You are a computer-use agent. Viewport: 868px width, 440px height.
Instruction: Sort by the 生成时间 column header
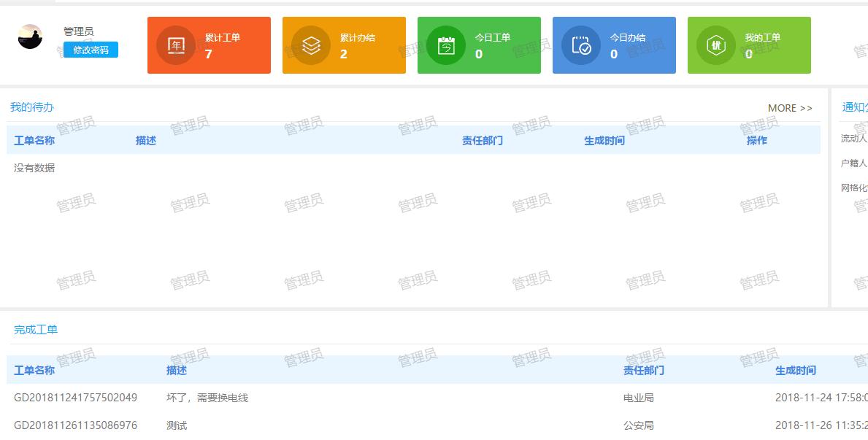[x=604, y=140]
